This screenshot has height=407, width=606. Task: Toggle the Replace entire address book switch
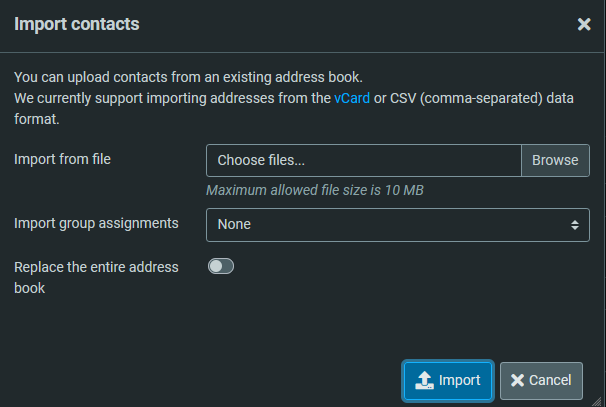coord(220,266)
